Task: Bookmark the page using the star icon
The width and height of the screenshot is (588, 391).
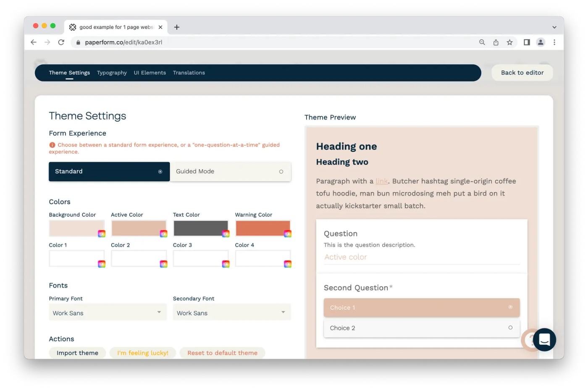Action: (x=509, y=42)
